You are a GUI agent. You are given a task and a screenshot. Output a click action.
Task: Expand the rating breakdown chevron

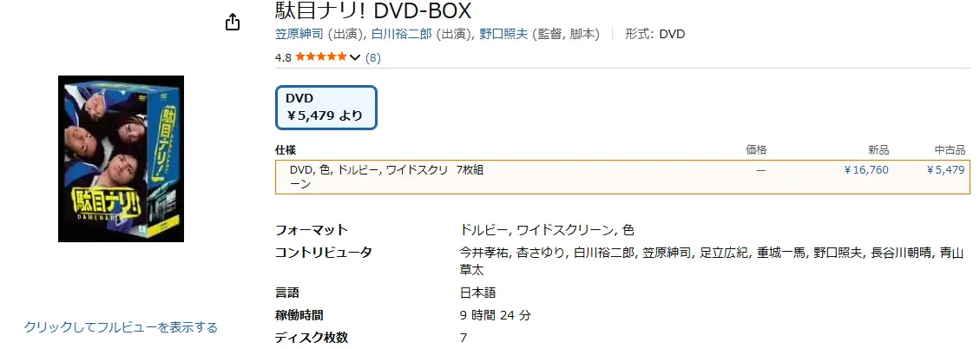[354, 58]
